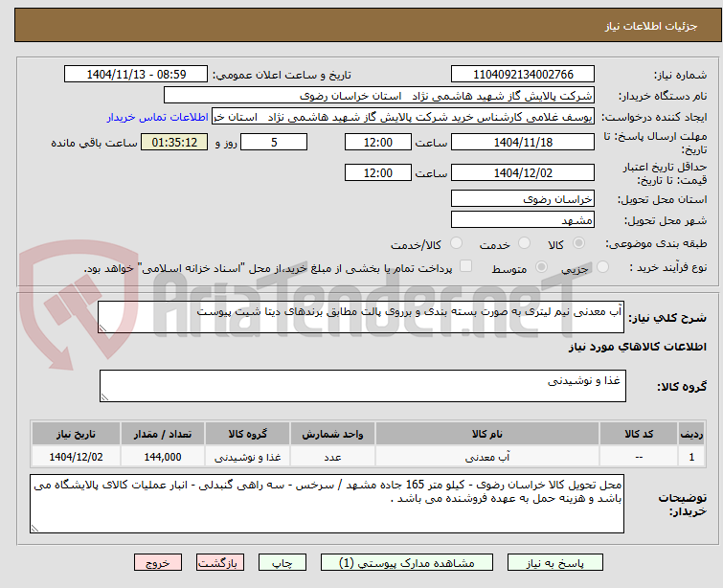The width and height of the screenshot is (723, 588).
Task: Click the شهر محل تحویل field مشهد
Action: (523, 220)
